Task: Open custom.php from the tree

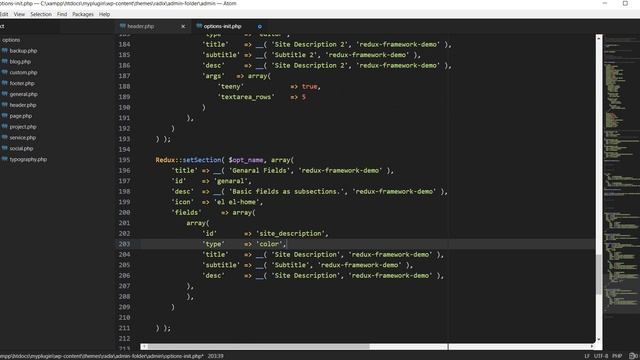Action: click(x=23, y=72)
